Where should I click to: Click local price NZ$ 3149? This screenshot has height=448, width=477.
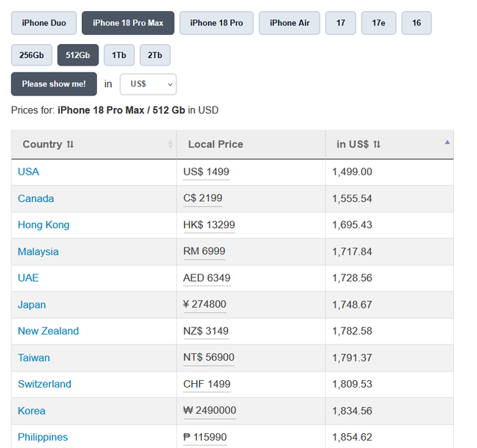206,331
